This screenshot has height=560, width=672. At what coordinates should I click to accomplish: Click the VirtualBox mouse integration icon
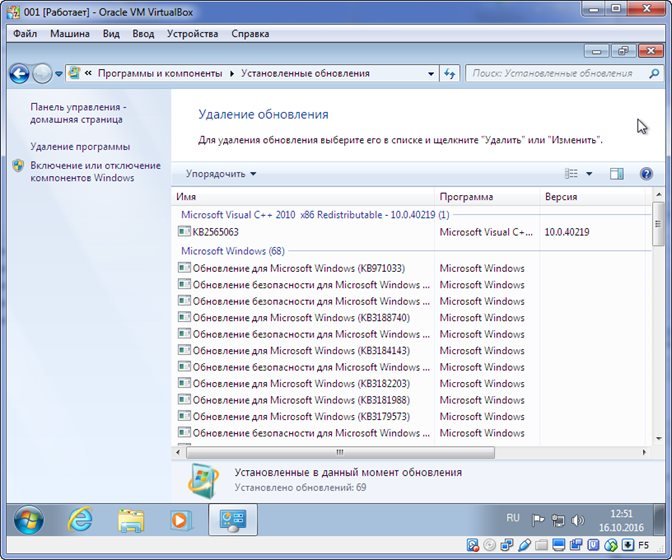[611, 545]
